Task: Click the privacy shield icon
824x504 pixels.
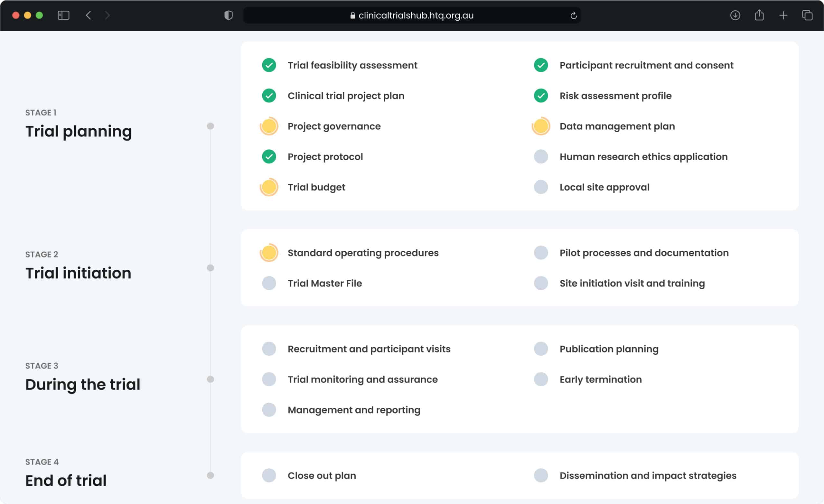Action: click(x=229, y=15)
